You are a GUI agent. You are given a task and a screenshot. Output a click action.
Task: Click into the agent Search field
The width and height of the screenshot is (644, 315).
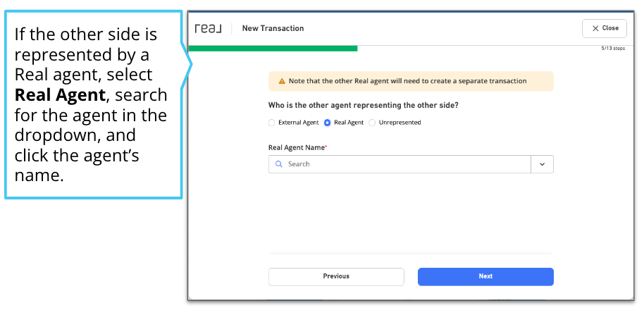400,164
